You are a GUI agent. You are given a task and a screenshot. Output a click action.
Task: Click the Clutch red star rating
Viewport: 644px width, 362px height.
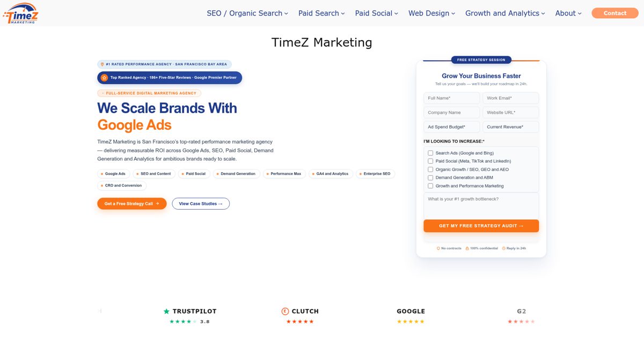300,322
